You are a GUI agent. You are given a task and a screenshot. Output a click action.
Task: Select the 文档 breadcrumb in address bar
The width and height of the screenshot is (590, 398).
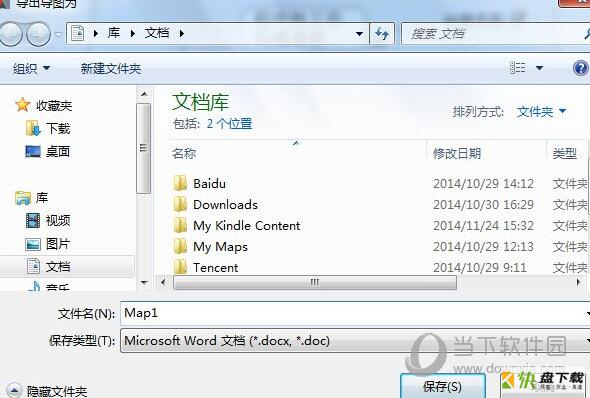pos(157,33)
